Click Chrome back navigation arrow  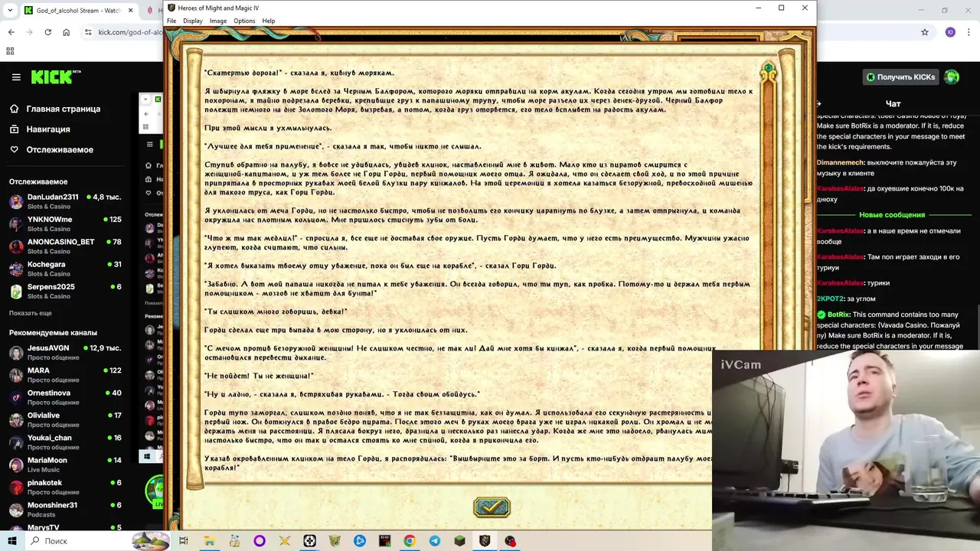coord(11,32)
